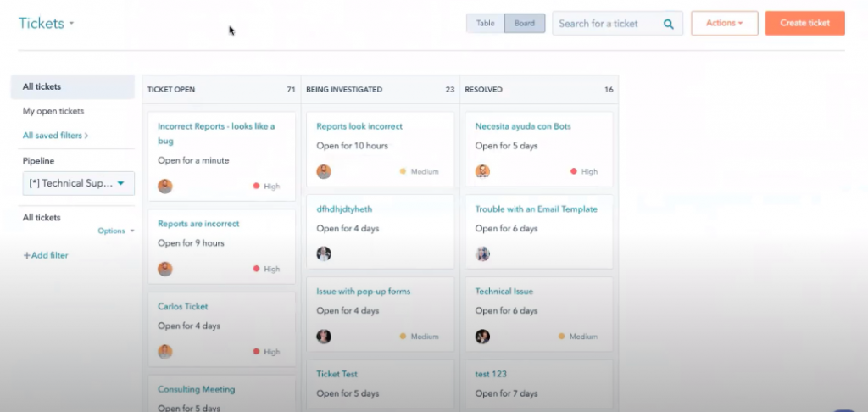The width and height of the screenshot is (868, 412).
Task: Click owner avatar on Reports are incorrect ticket
Action: 165,269
